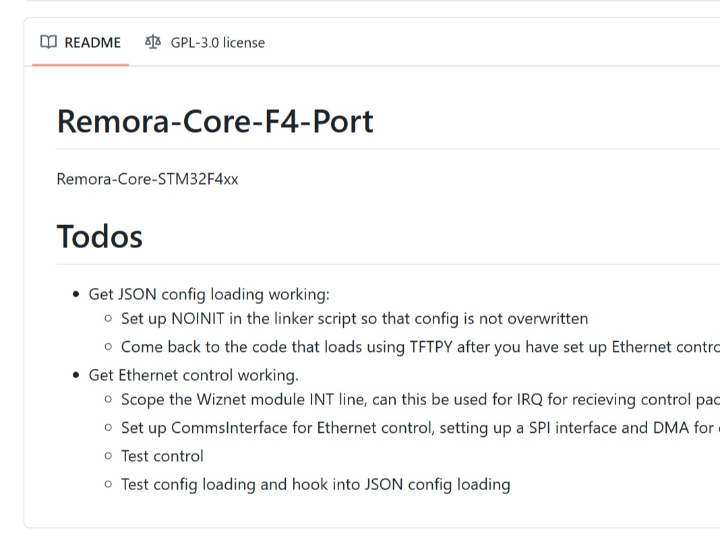Click the word NOINIT in the todo list
Screen dimensions: 720x540
[197, 319]
